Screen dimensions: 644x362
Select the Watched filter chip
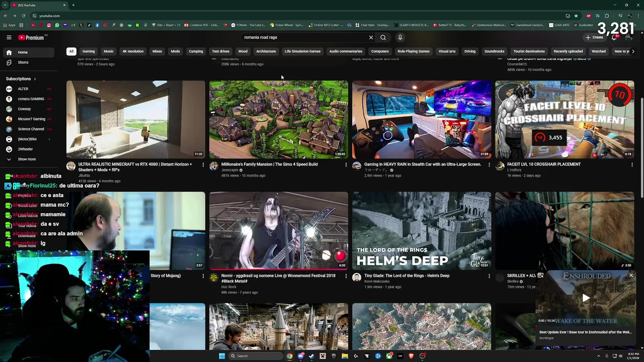coord(599,51)
